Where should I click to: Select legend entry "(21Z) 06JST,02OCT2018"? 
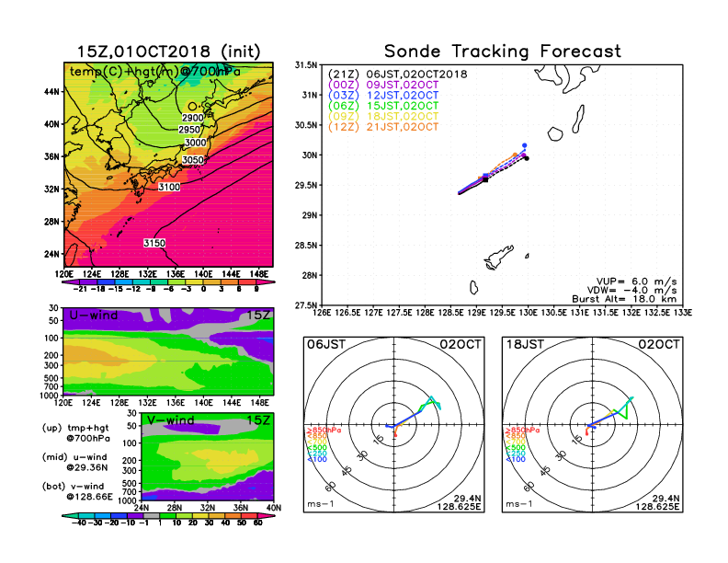(x=397, y=75)
